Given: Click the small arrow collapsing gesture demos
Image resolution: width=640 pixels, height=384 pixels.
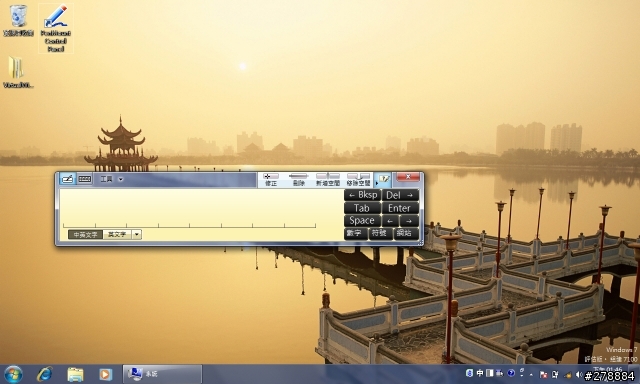Looking at the screenshot, I should click(376, 183).
